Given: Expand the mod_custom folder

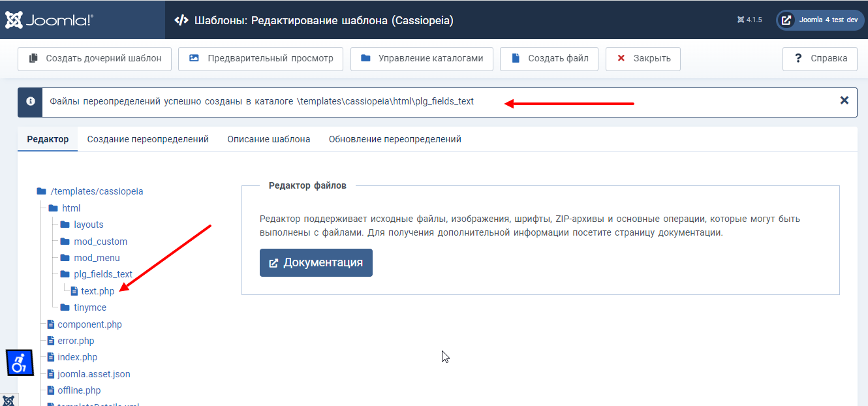Looking at the screenshot, I should click(101, 242).
